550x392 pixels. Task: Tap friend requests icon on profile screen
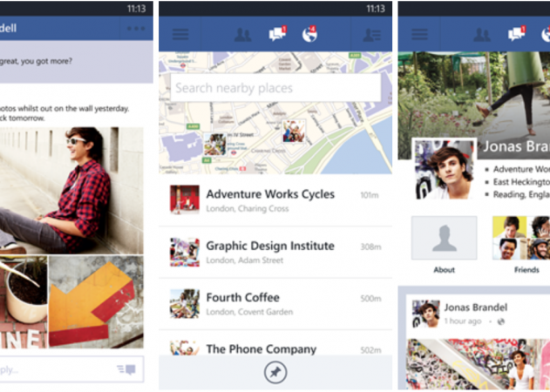coord(482,35)
